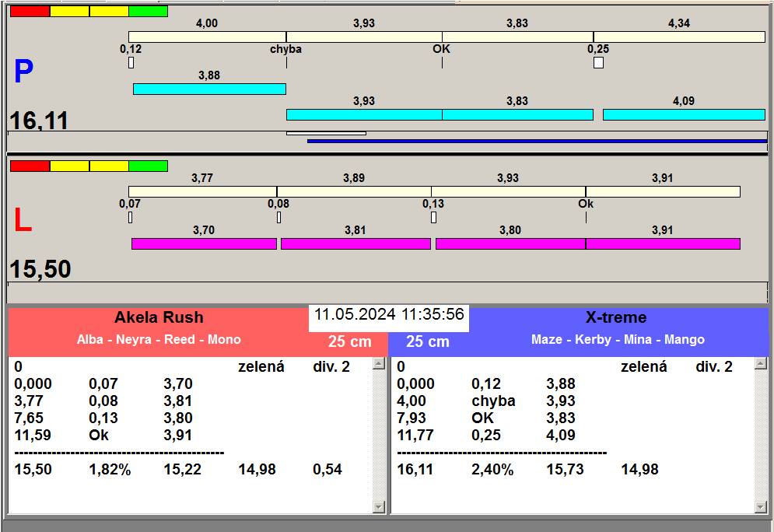Select first yellow light in lane P
The image size is (774, 532).
pos(69,12)
